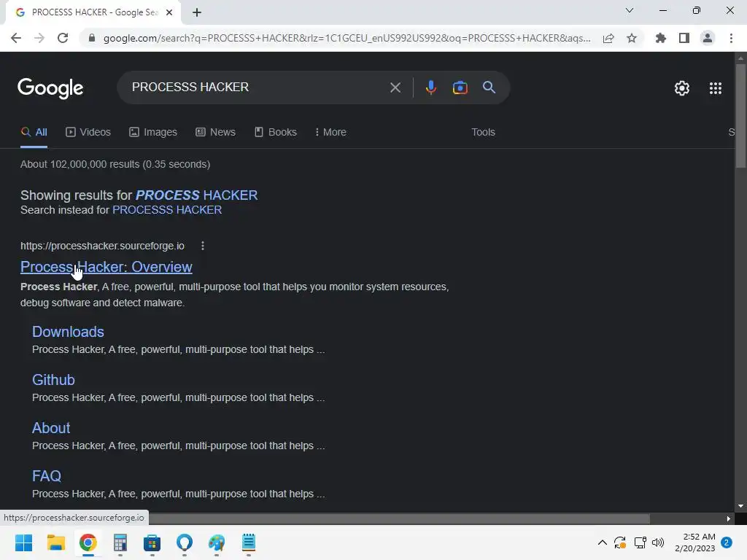
Task: Switch to the Books tab
Action: [275, 133]
